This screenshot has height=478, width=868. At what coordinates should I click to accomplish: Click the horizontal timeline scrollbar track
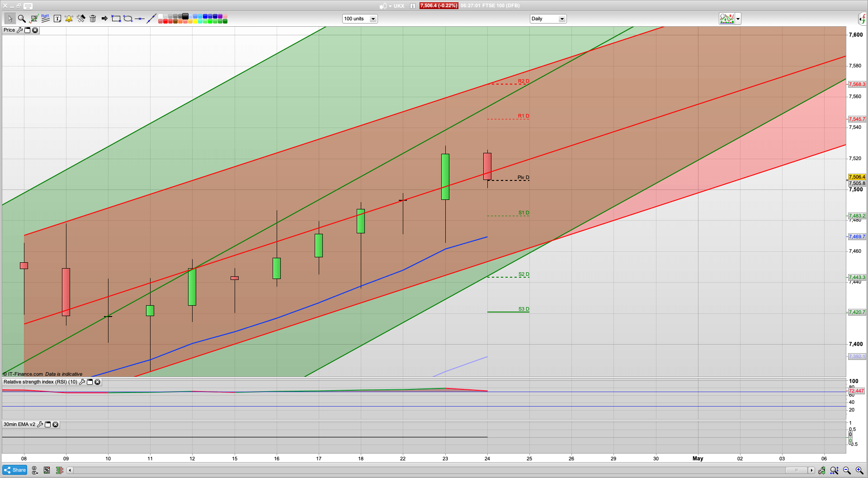click(x=429, y=470)
